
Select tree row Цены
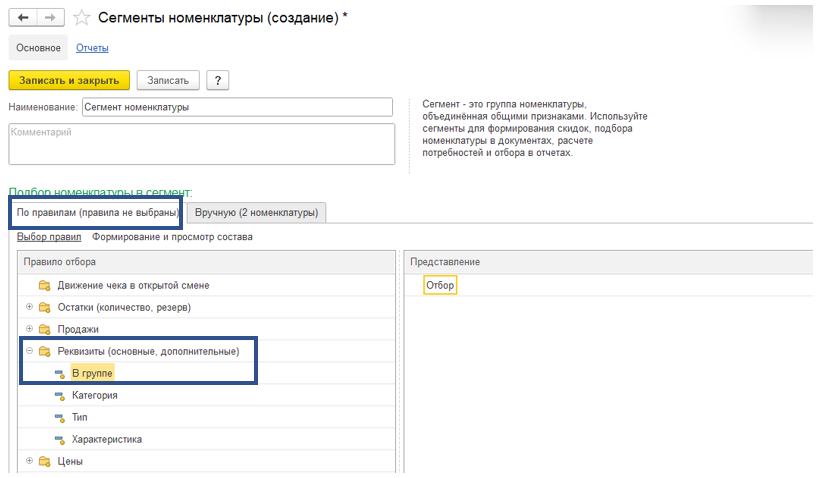(x=206, y=461)
